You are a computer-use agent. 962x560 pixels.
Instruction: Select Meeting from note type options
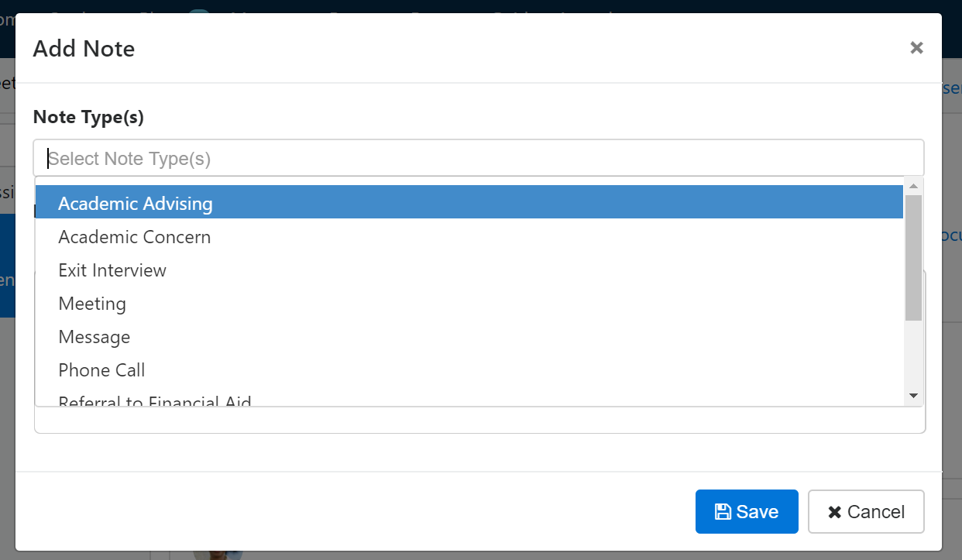(x=469, y=303)
